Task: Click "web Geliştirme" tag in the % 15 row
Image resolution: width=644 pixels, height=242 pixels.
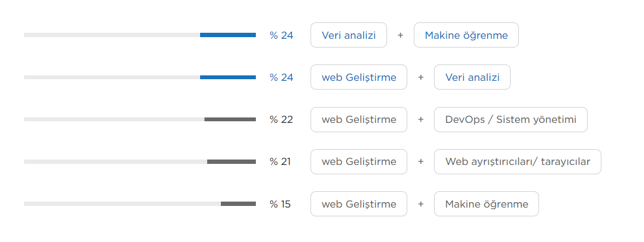Action: coord(359,204)
